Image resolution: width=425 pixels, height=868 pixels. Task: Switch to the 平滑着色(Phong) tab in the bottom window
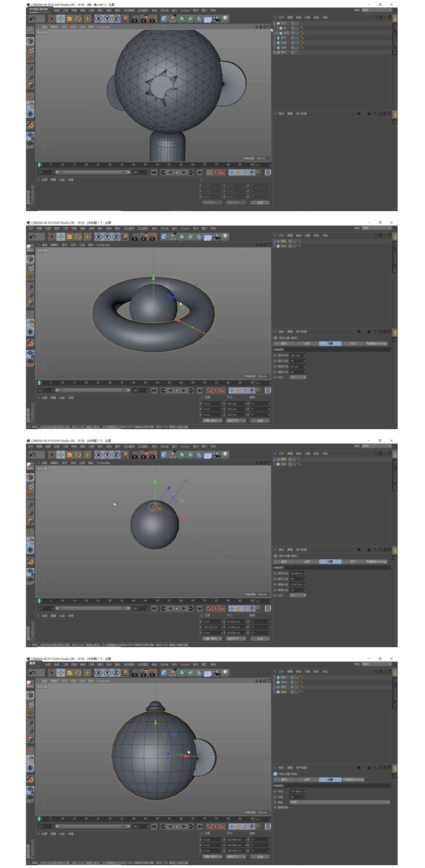pos(353,779)
